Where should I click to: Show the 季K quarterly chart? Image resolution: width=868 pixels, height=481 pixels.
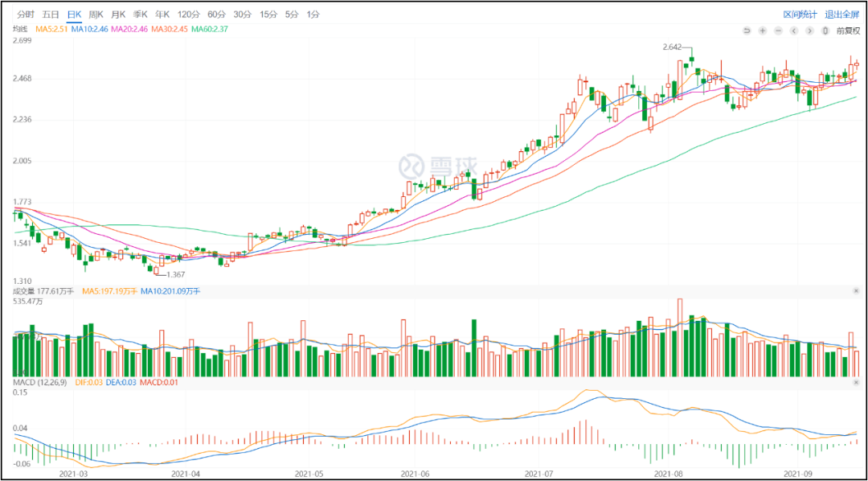coord(140,15)
